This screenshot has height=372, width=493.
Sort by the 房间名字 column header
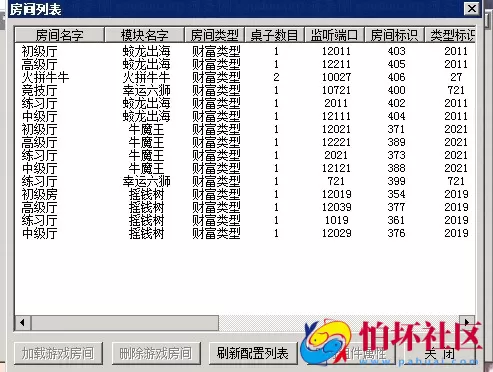coord(59,35)
